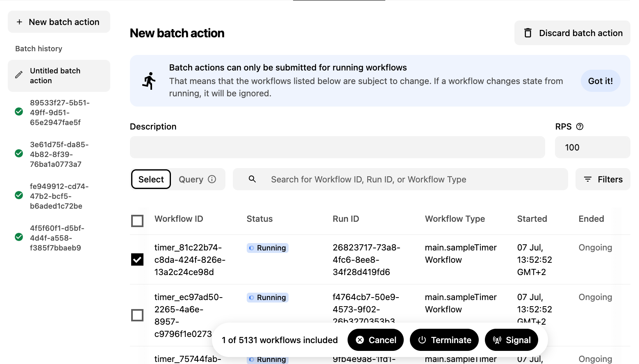This screenshot has height=364, width=639.
Task: Switch to the Select tab
Action: pyautogui.click(x=151, y=179)
